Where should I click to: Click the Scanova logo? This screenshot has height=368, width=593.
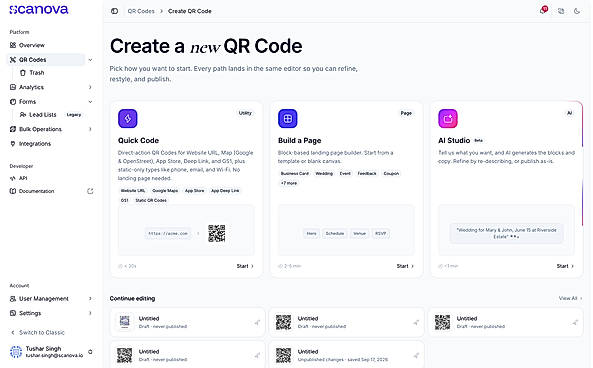pos(39,10)
